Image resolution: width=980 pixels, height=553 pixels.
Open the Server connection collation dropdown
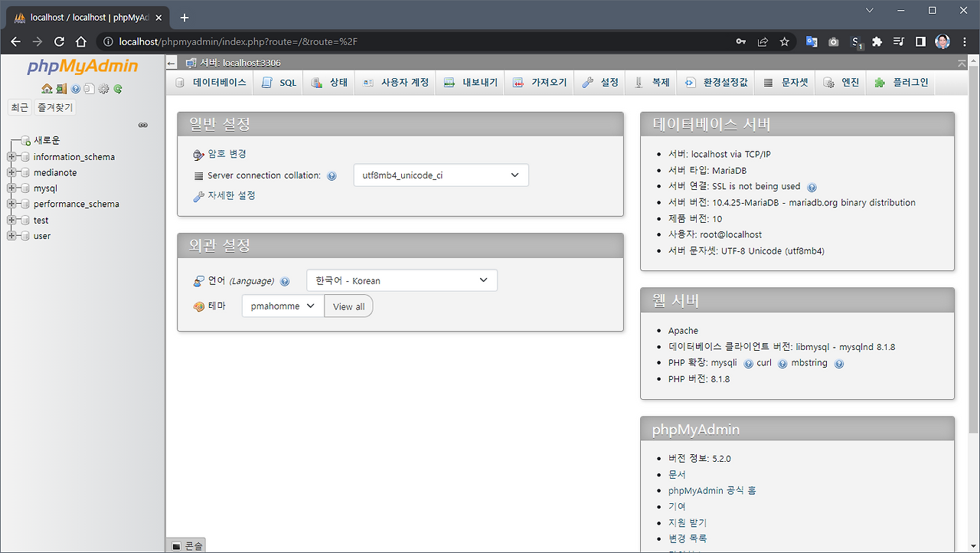(x=440, y=175)
